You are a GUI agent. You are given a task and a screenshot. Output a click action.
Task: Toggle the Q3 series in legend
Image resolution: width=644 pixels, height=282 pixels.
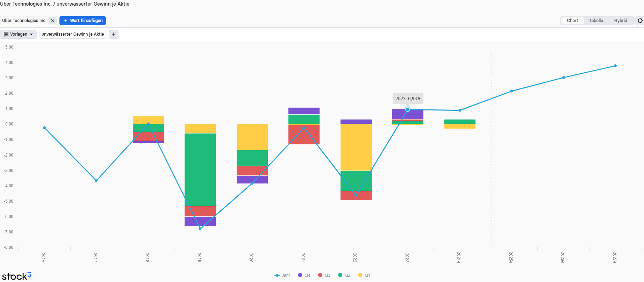[324, 275]
